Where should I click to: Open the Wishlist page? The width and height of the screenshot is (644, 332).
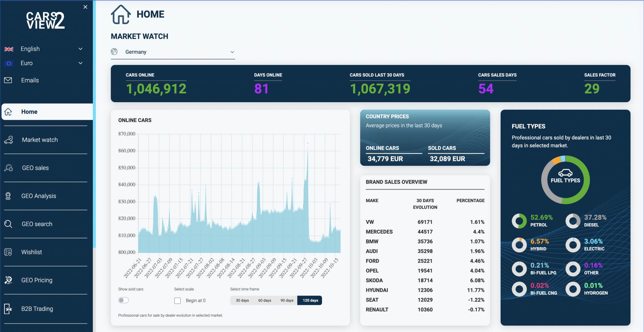[x=31, y=252]
